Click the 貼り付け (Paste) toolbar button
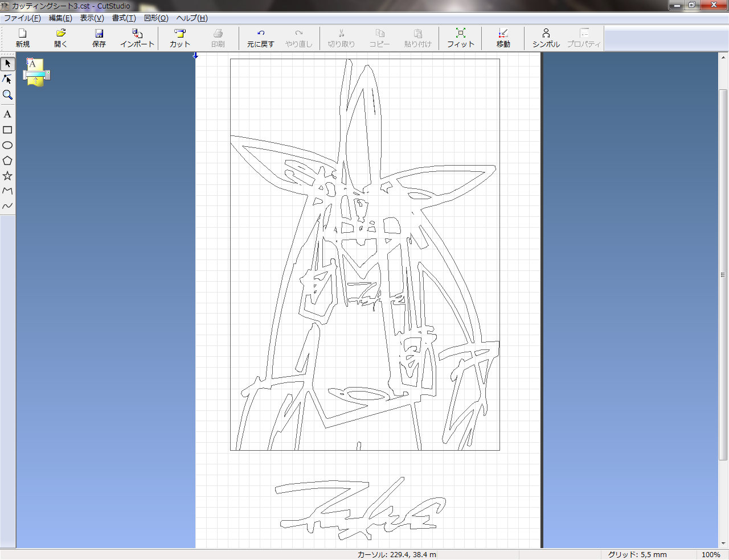 tap(418, 38)
